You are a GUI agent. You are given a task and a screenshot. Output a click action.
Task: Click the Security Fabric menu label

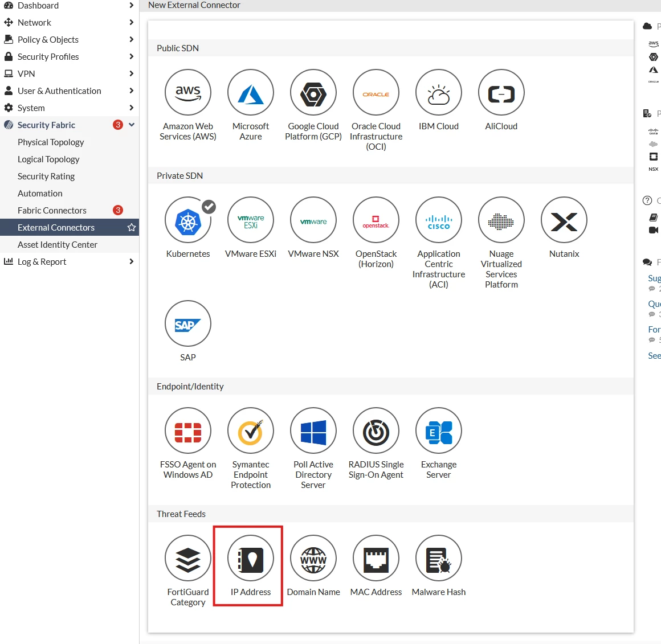[46, 125]
